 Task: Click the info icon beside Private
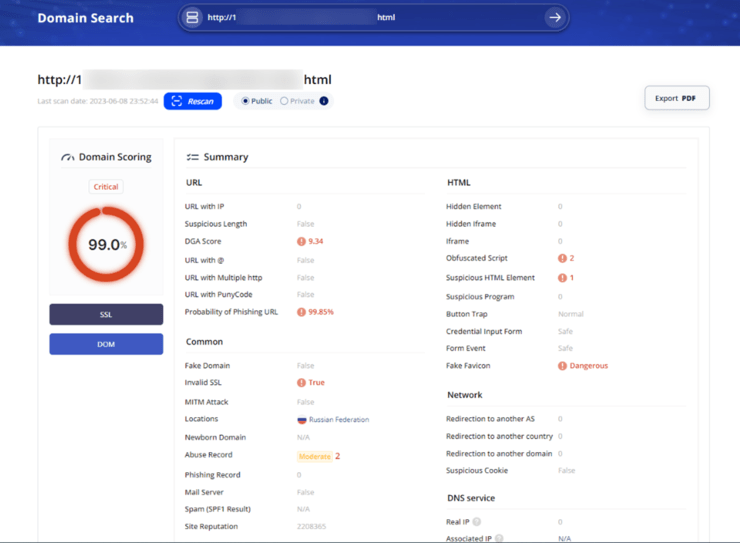[x=324, y=101]
